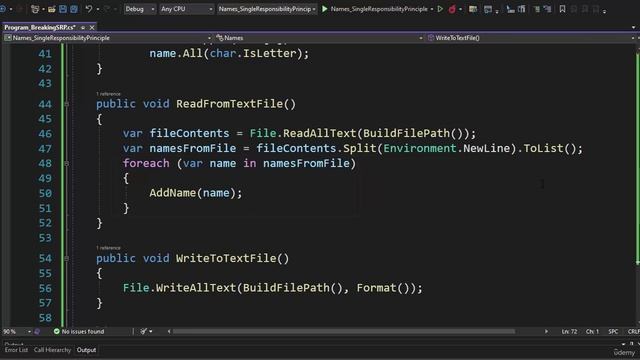Click the Save All icon
The image size is (640, 360).
74,9
